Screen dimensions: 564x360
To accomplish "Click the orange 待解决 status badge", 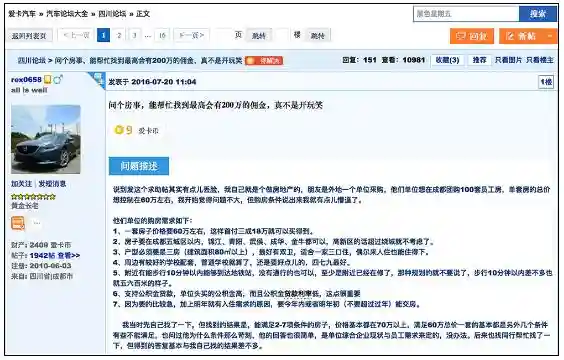I will [x=264, y=60].
